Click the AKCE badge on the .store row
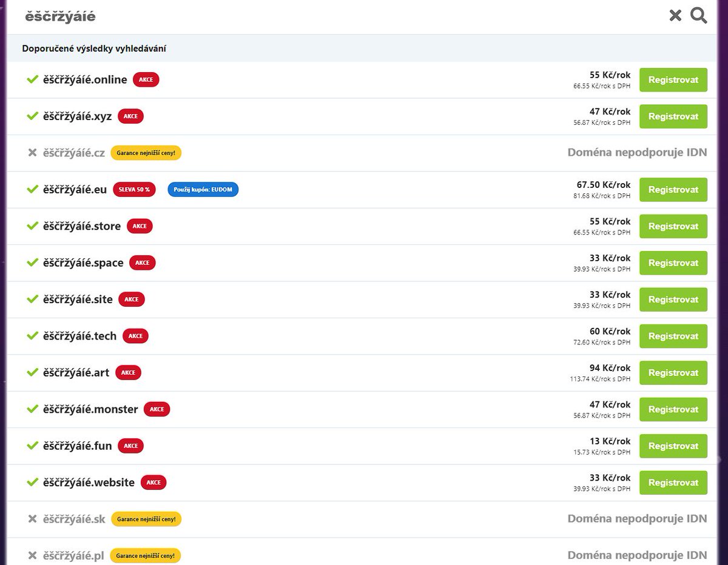Viewport: 728px width, 565px height. pos(140,226)
